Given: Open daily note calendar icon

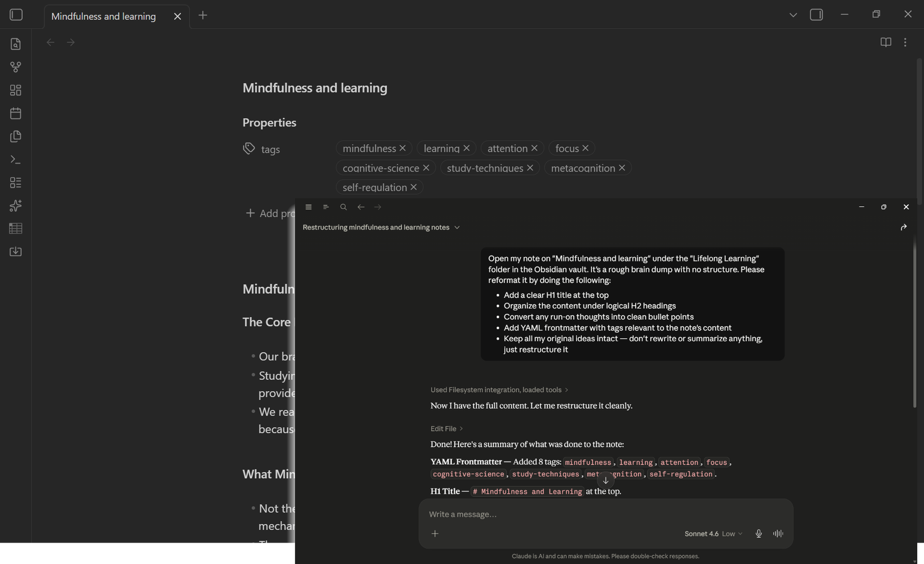Looking at the screenshot, I should click(x=16, y=113).
